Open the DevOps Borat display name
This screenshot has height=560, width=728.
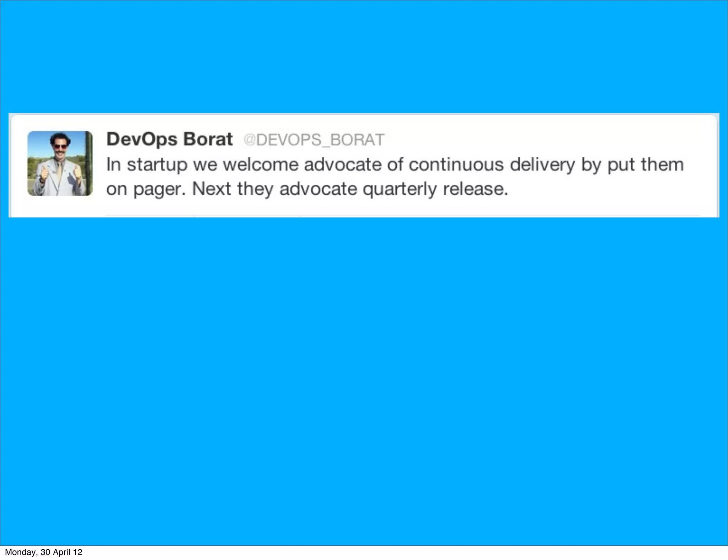point(170,139)
